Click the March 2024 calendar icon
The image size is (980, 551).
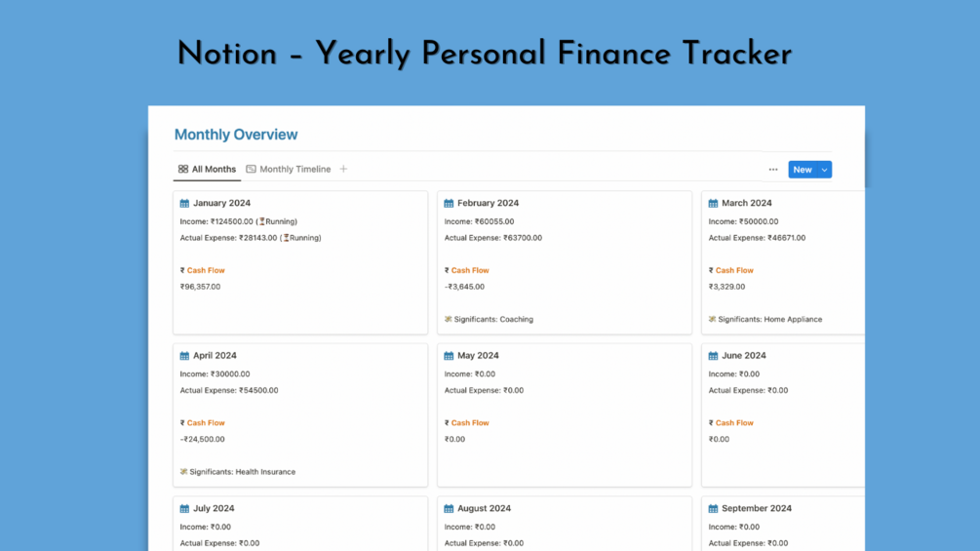[713, 204]
